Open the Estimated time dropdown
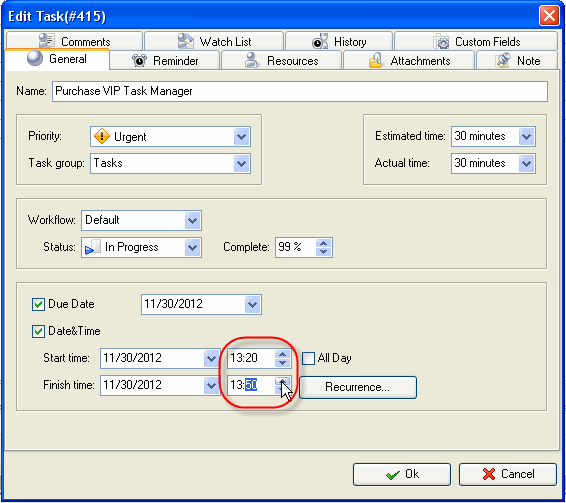566x503 pixels. coord(527,136)
